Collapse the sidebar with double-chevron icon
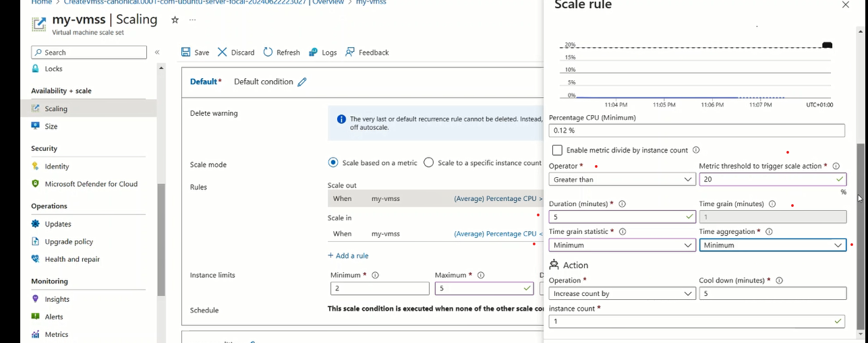The width and height of the screenshot is (868, 343). pyautogui.click(x=157, y=53)
